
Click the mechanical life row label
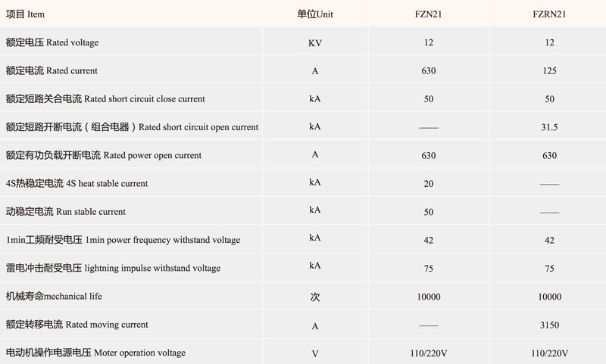(x=54, y=296)
